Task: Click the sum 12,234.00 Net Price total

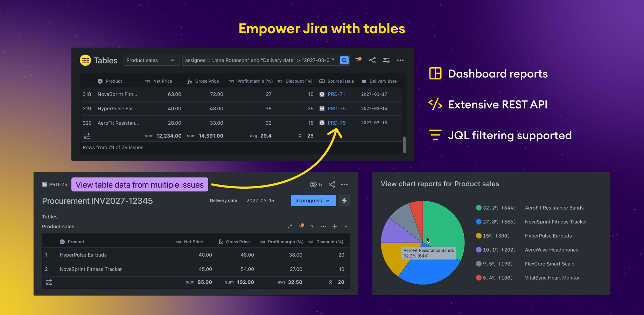Action: click(x=163, y=136)
